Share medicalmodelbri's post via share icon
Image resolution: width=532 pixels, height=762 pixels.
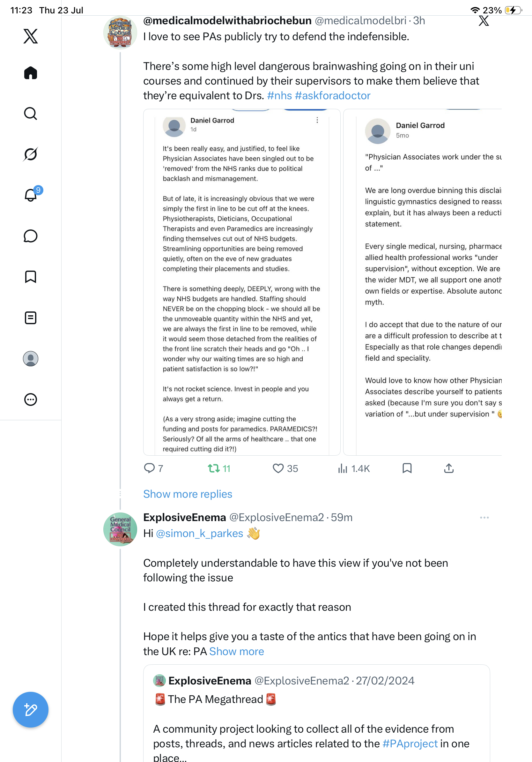[449, 468]
